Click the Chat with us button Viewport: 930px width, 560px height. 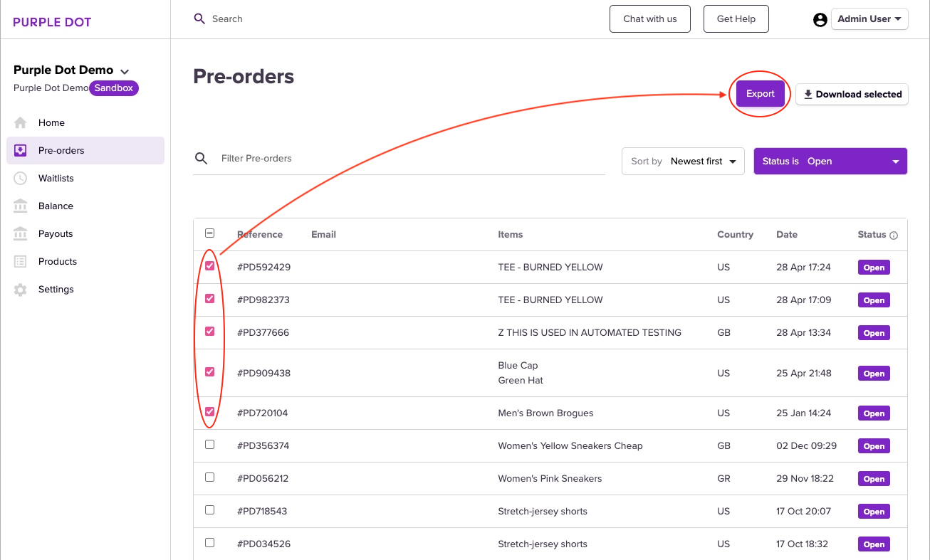pos(649,19)
